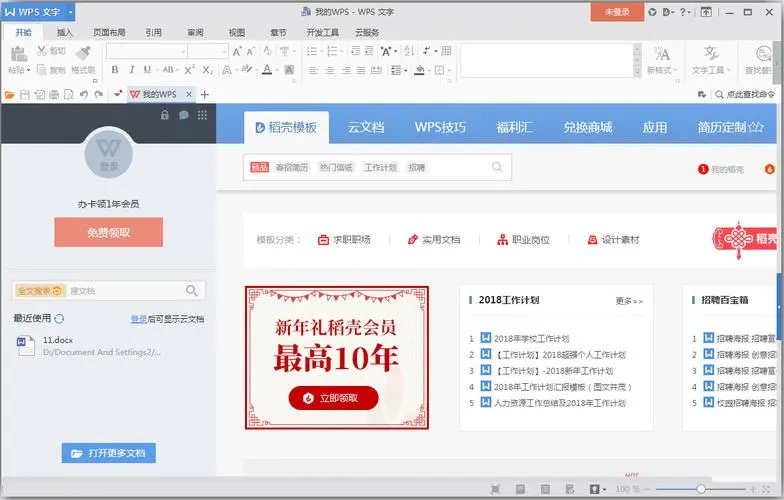Open the chat bubble icon in sidebar
The width and height of the screenshot is (784, 500).
184,115
